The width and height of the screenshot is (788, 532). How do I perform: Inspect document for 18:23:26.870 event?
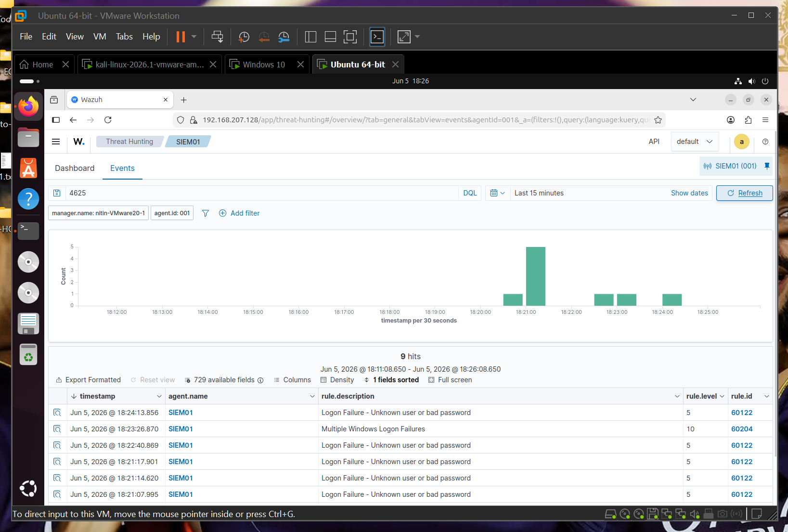tap(57, 429)
